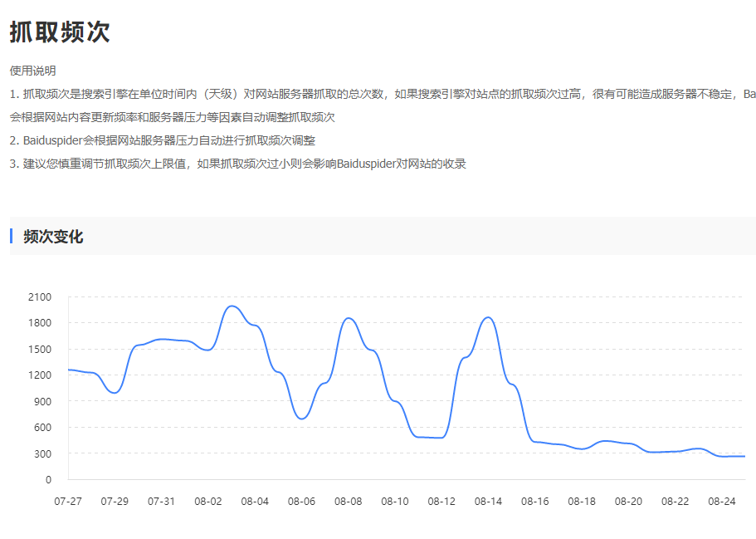Click the 1500 y-axis label
Image resolution: width=756 pixels, height=539 pixels.
coord(40,350)
